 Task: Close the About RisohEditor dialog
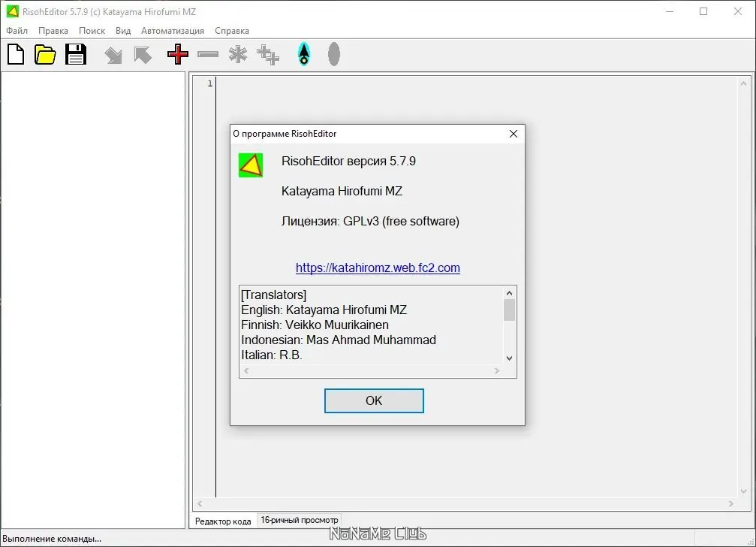coord(514,134)
